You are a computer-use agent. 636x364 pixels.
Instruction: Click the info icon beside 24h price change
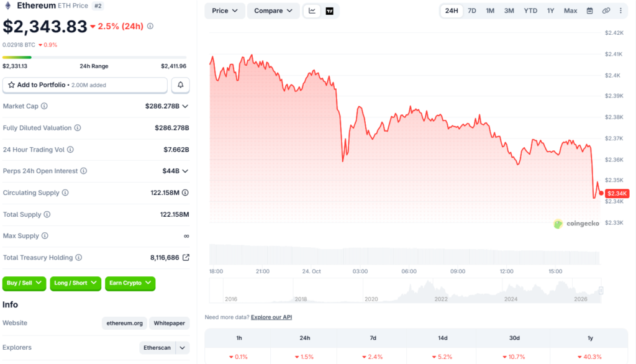(x=150, y=26)
